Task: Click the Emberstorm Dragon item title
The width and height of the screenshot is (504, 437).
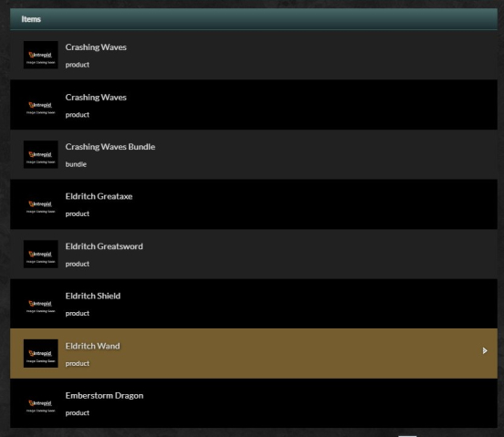Action: click(104, 396)
